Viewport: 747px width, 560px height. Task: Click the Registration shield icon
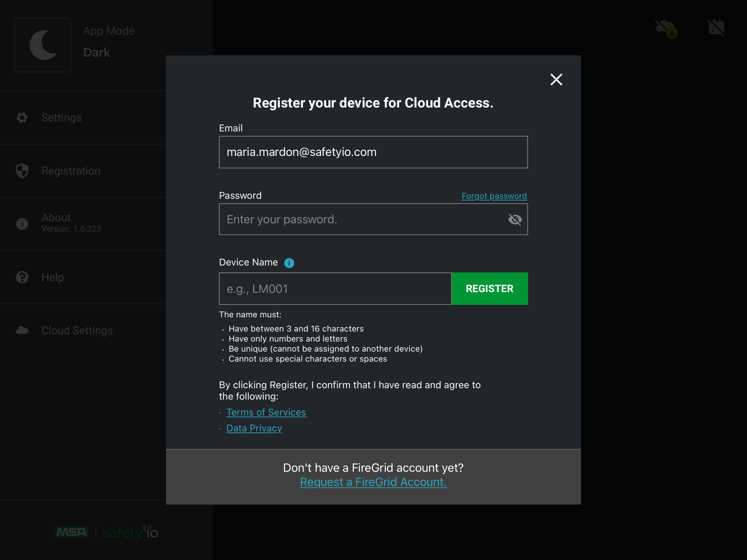point(22,171)
